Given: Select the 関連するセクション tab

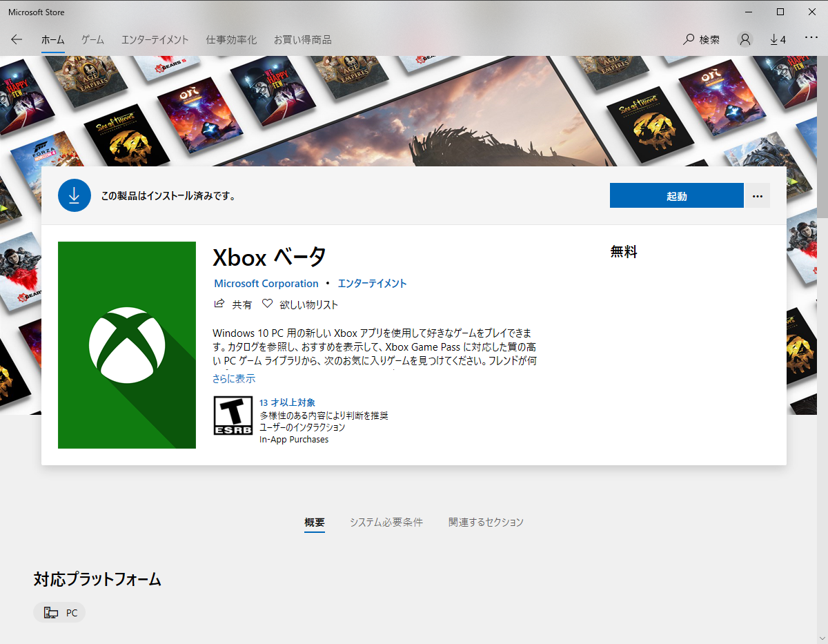Looking at the screenshot, I should (x=486, y=523).
